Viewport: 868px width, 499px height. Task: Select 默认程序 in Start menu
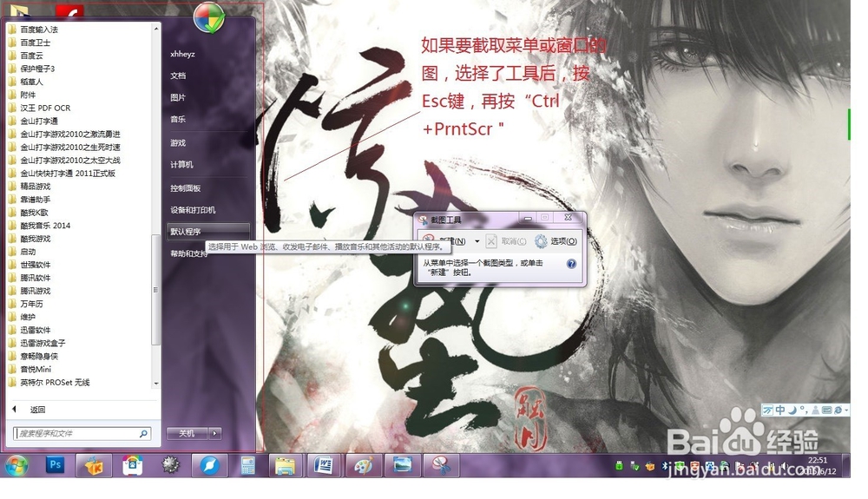(x=207, y=231)
